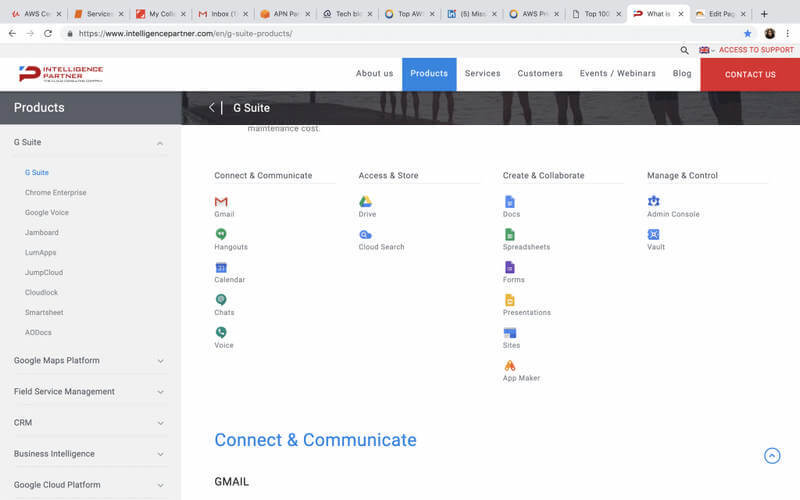Click the Access & Store column header
Screen dimensions: 800x500
pos(388,175)
